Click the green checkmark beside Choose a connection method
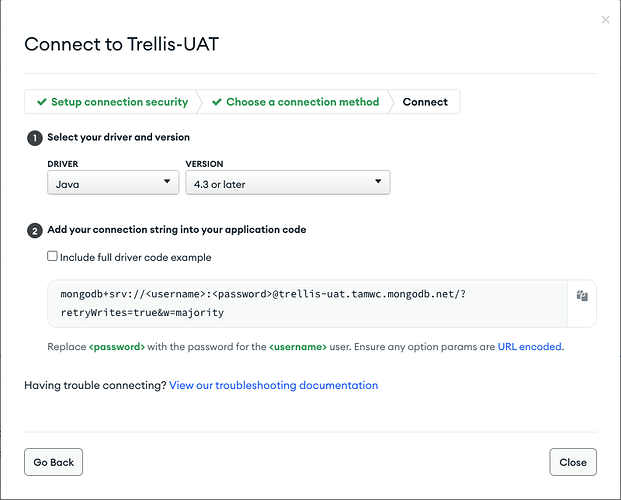Viewport: 621px width, 500px height. click(x=216, y=102)
